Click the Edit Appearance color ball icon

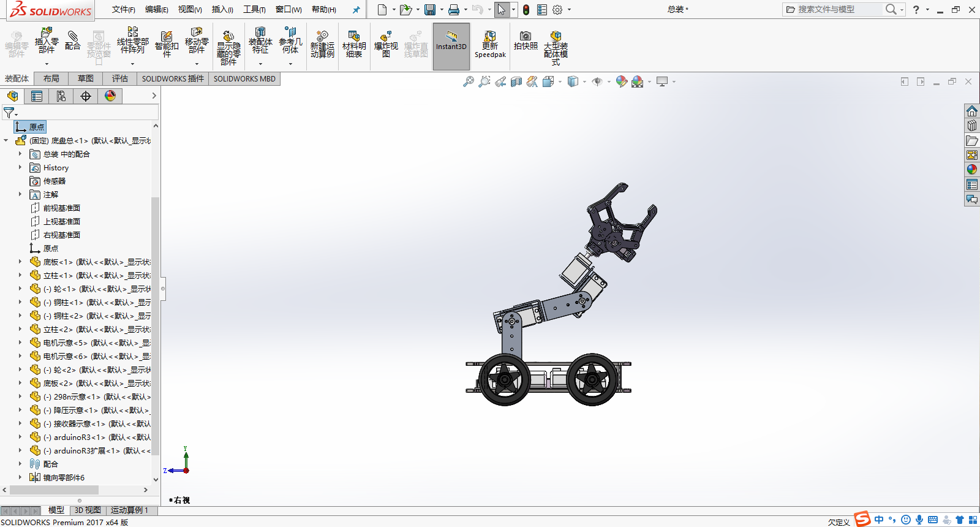click(x=621, y=82)
